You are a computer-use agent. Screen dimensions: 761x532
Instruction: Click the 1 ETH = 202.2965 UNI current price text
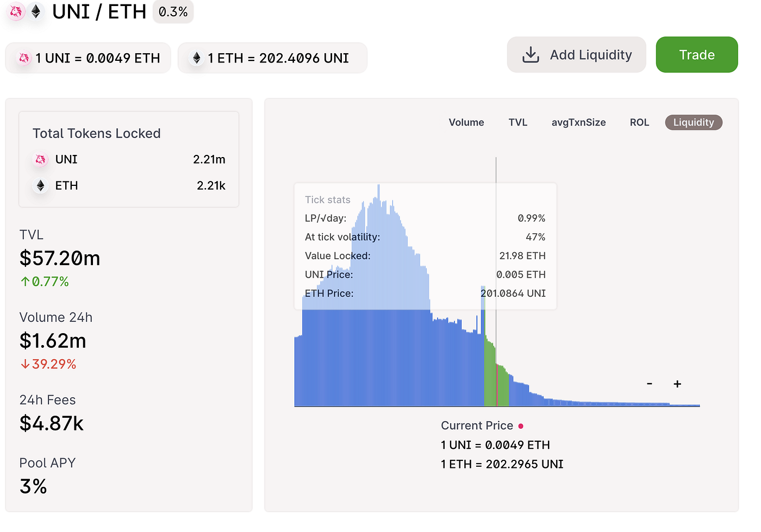coord(502,464)
